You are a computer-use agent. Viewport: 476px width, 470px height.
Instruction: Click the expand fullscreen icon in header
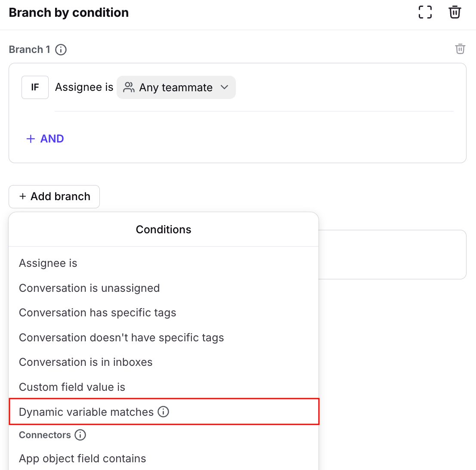pyautogui.click(x=425, y=12)
